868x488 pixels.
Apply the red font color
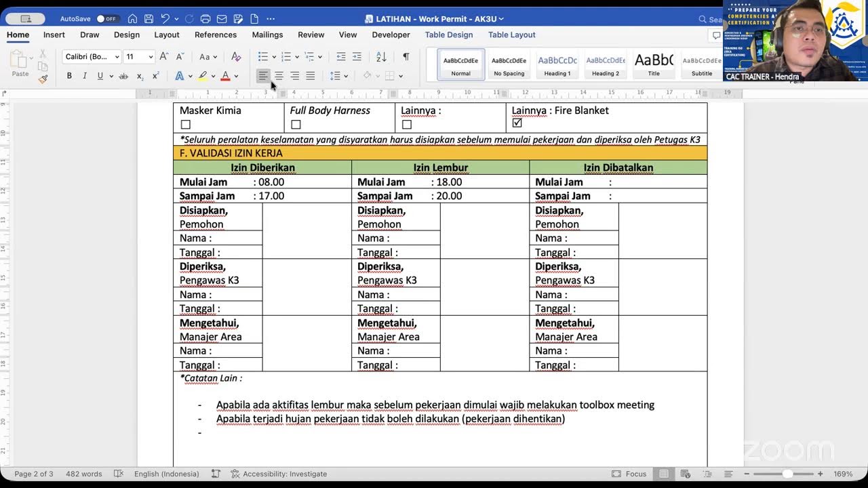click(x=226, y=76)
